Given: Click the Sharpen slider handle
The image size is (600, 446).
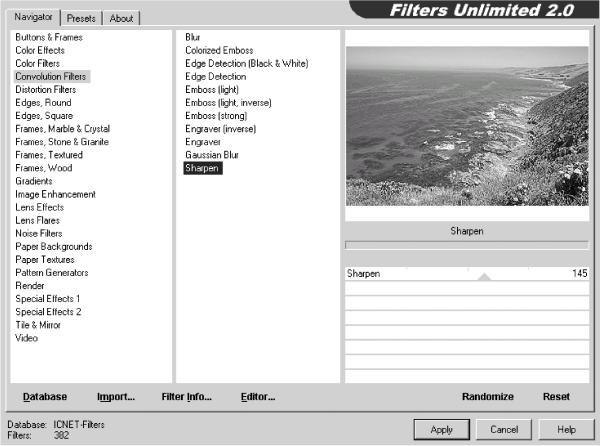Looking at the screenshot, I should coord(484,276).
